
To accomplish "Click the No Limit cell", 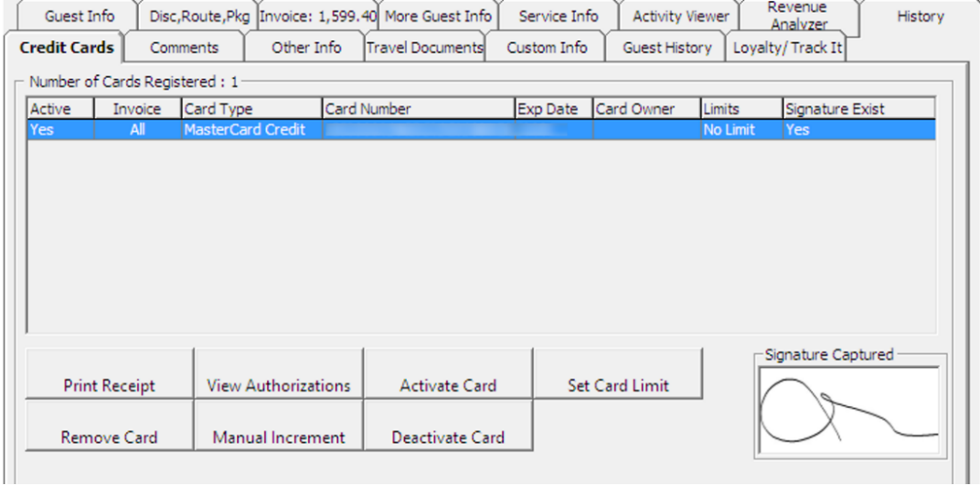I will coord(741,130).
